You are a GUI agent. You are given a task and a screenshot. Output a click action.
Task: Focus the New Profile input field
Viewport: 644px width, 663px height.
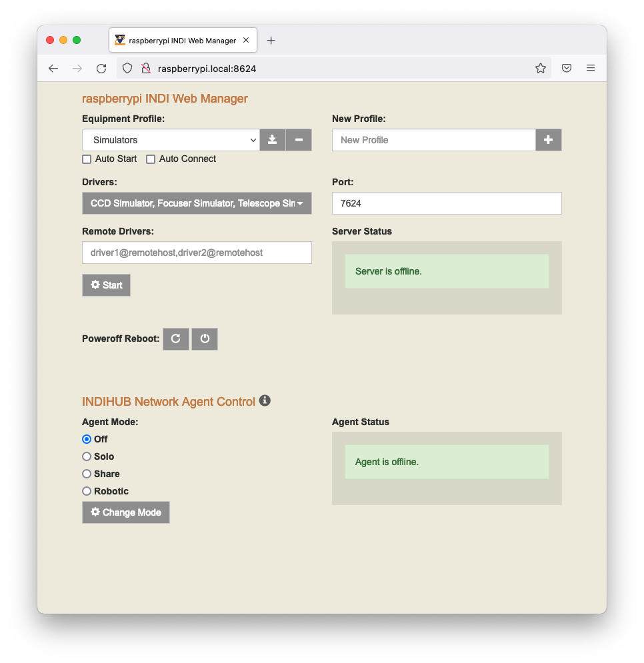(x=434, y=140)
